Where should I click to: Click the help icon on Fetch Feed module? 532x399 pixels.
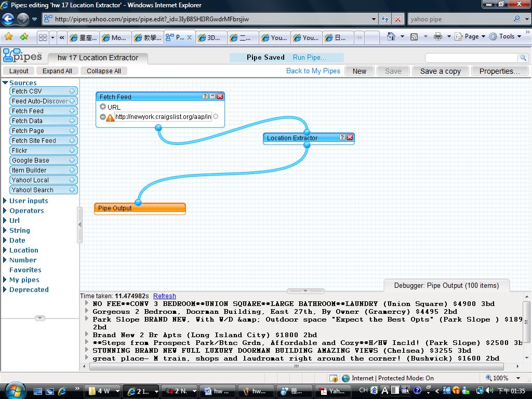(x=205, y=96)
